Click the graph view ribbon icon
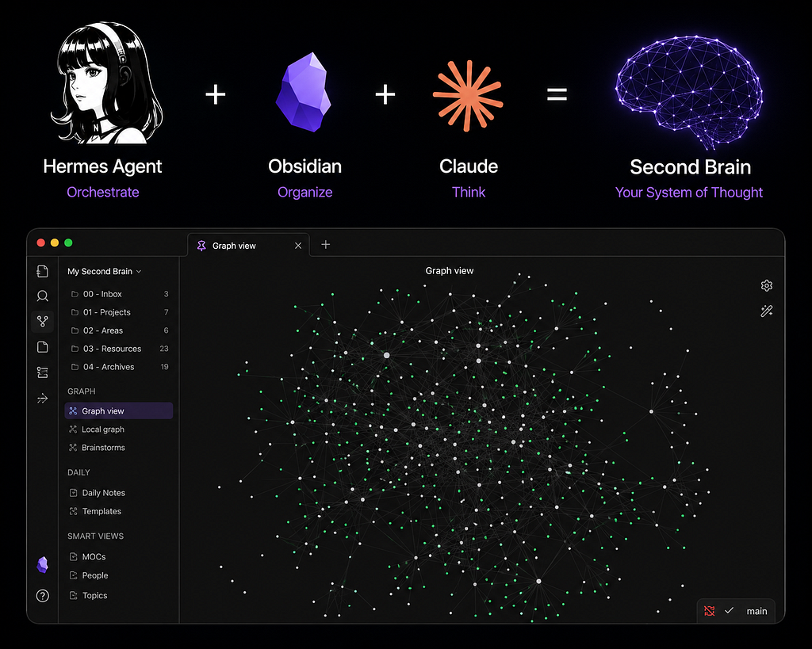Image resolution: width=812 pixels, height=649 pixels. (43, 322)
